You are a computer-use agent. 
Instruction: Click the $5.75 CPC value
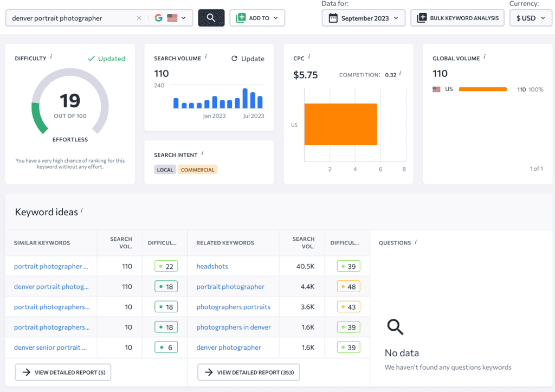point(306,75)
